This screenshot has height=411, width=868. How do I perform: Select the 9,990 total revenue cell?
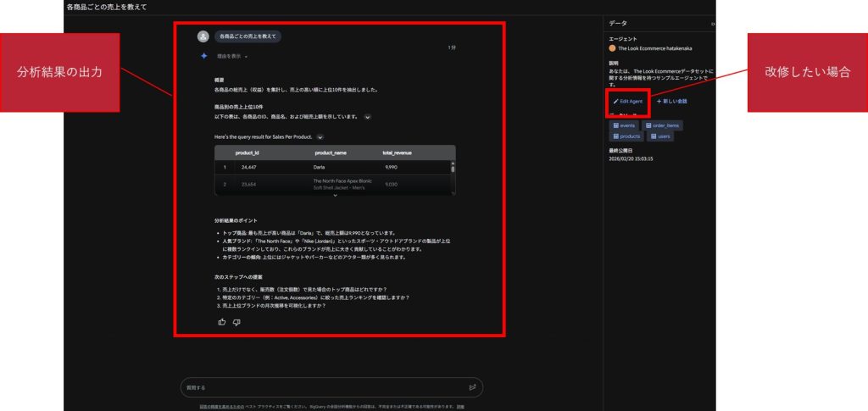tap(391, 167)
